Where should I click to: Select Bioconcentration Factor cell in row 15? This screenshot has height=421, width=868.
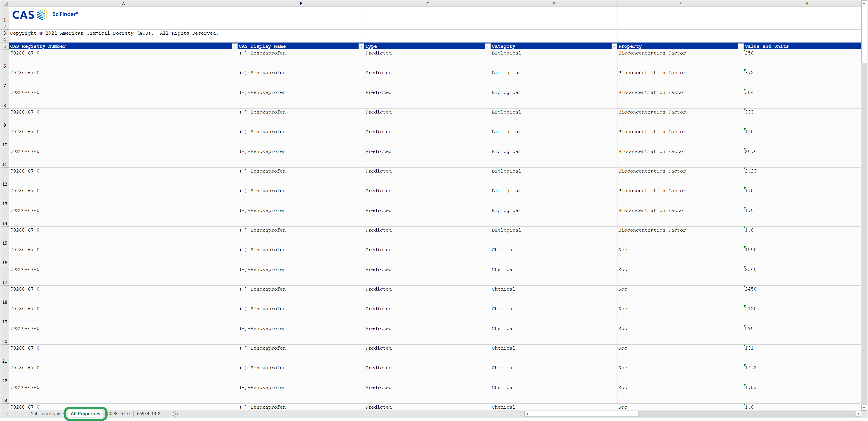point(680,237)
